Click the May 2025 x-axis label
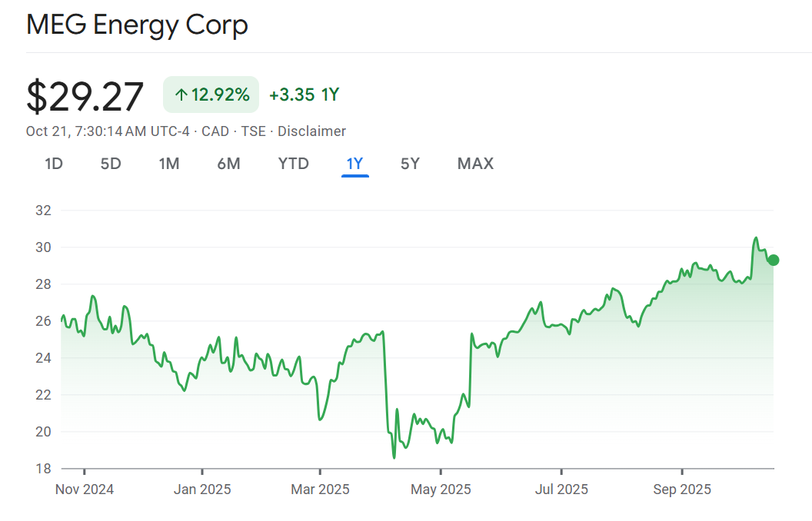 coord(441,489)
